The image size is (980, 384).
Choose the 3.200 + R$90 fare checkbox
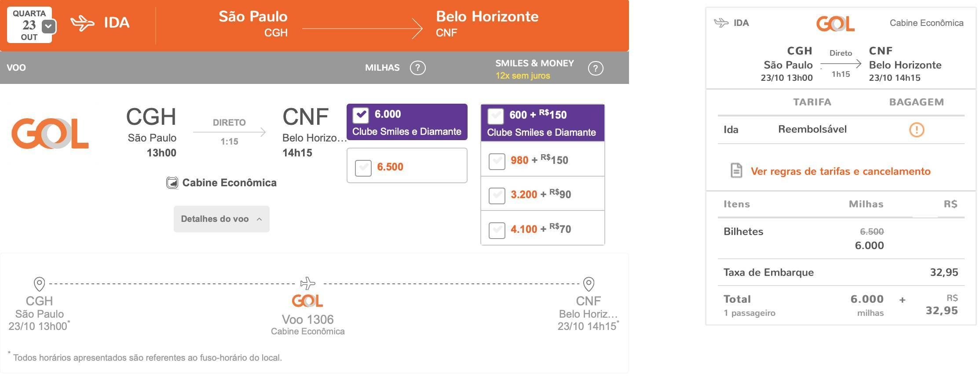pyautogui.click(x=497, y=196)
